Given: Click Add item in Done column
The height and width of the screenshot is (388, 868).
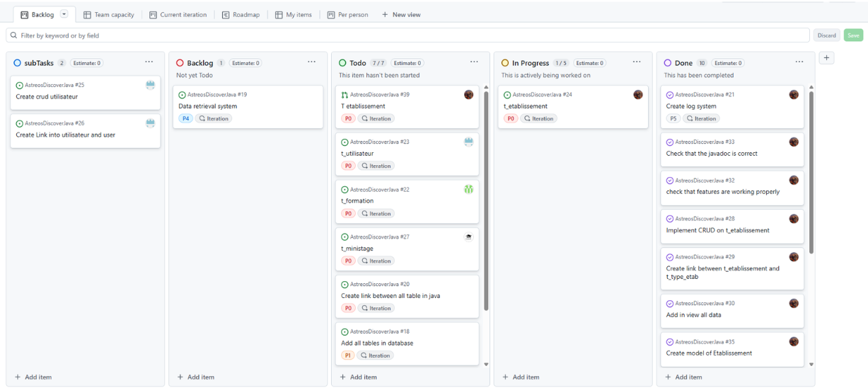Looking at the screenshot, I should (684, 377).
